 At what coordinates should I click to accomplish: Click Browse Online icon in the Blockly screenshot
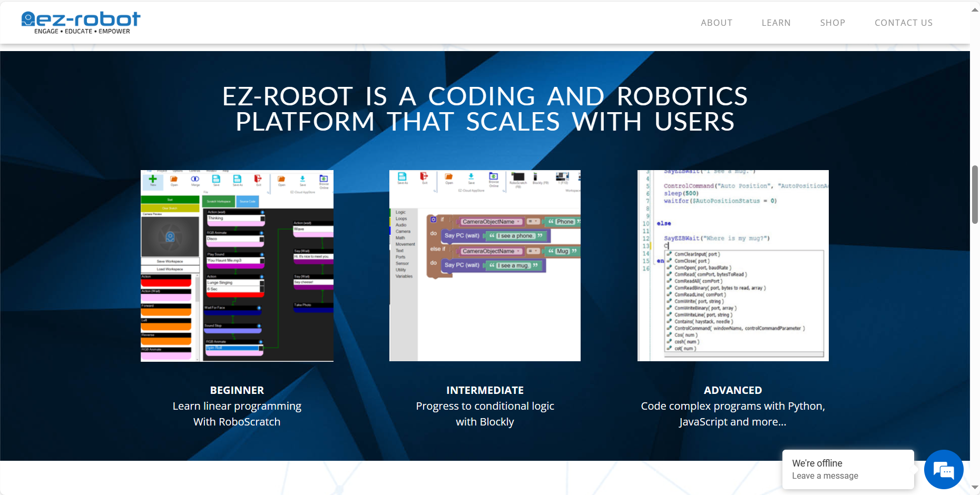493,178
